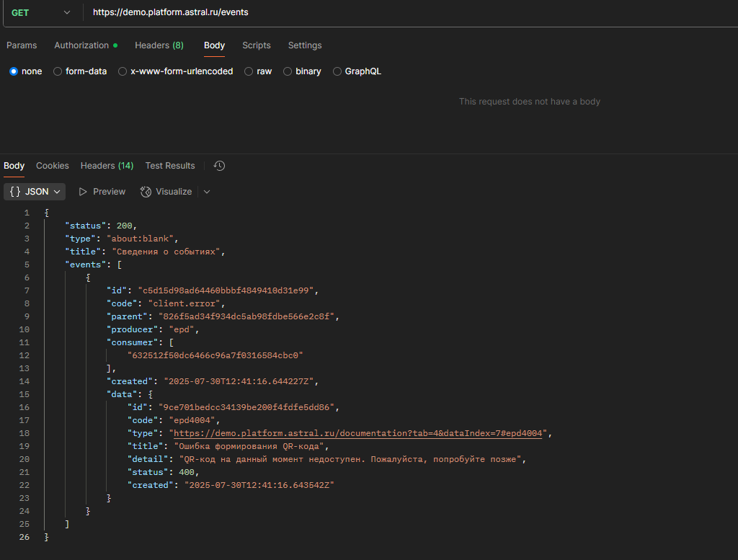Select the raw body radio button
The width and height of the screenshot is (738, 560).
click(249, 71)
